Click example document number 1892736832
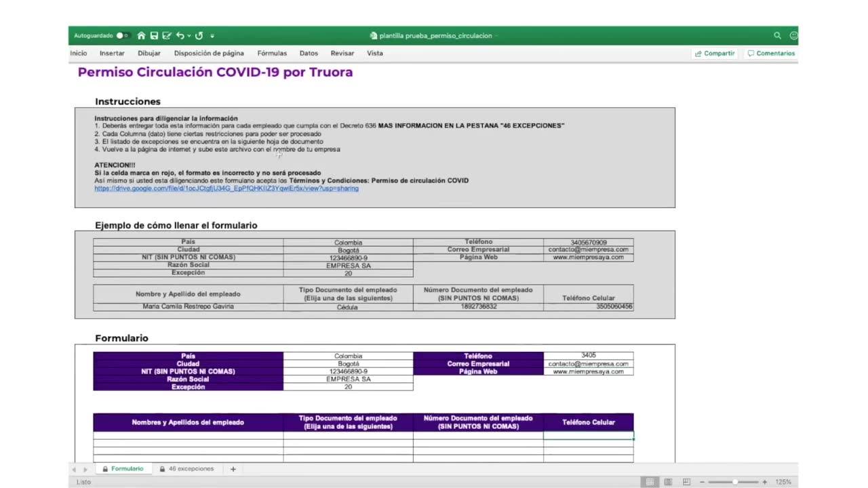This screenshot has width=868, height=488. click(478, 306)
